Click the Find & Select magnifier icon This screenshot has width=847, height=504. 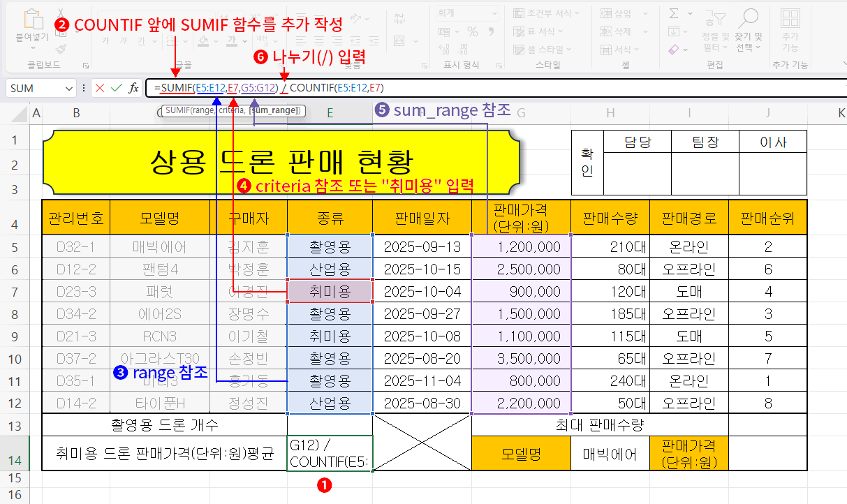coord(749,19)
